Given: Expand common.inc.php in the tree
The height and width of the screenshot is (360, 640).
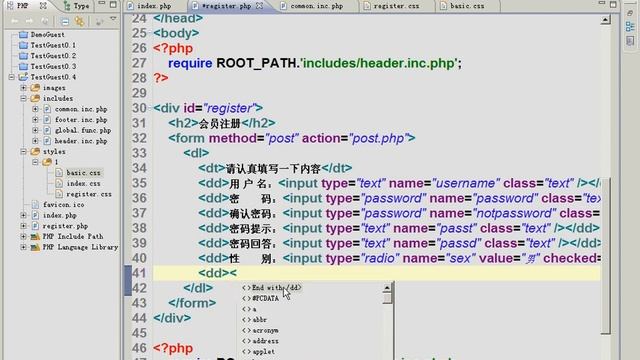Looking at the screenshot, I should [35, 109].
